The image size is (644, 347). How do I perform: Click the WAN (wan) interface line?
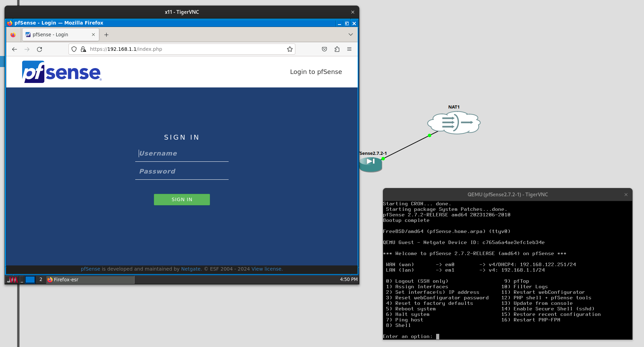coord(481,265)
